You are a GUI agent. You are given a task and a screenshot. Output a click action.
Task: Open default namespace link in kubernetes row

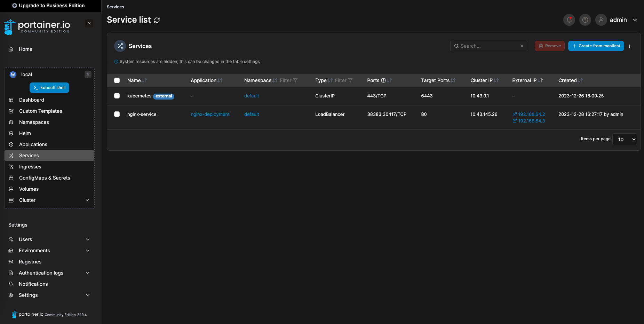252,96
